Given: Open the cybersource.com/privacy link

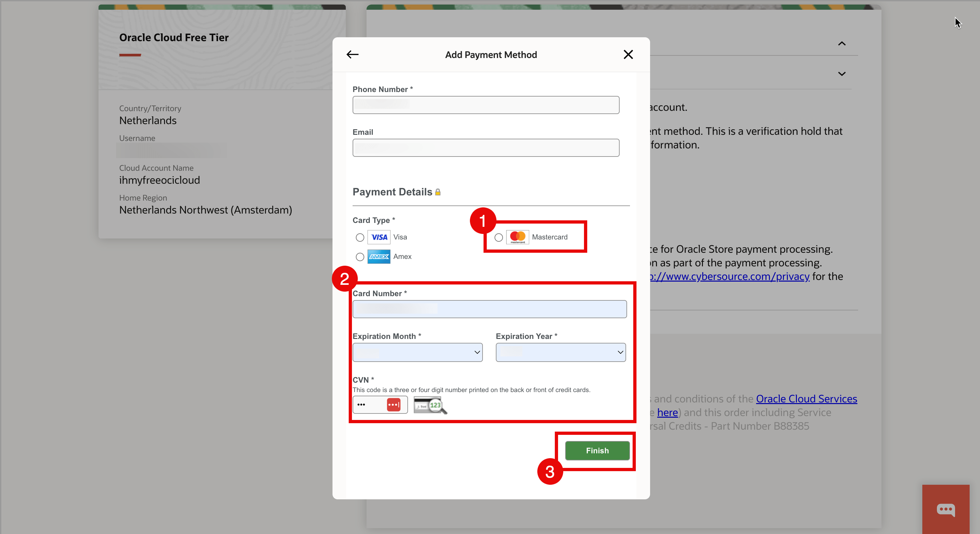Looking at the screenshot, I should click(730, 276).
